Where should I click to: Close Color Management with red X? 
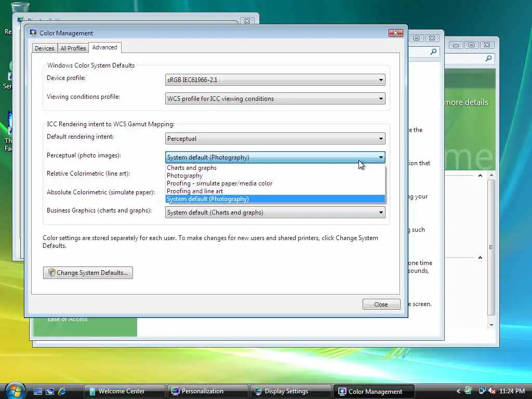point(395,33)
